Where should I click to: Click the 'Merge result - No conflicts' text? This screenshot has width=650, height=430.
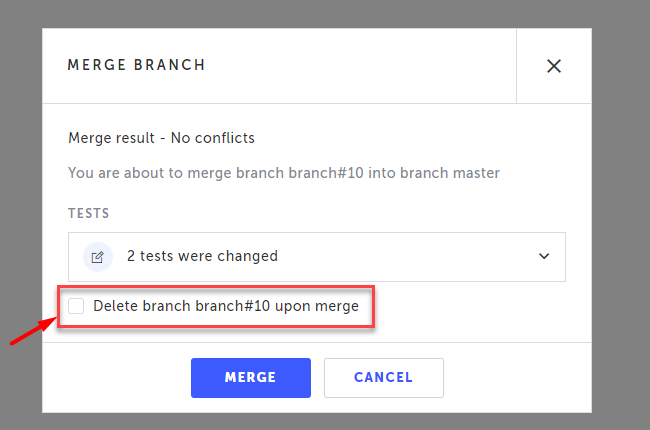[x=161, y=138]
